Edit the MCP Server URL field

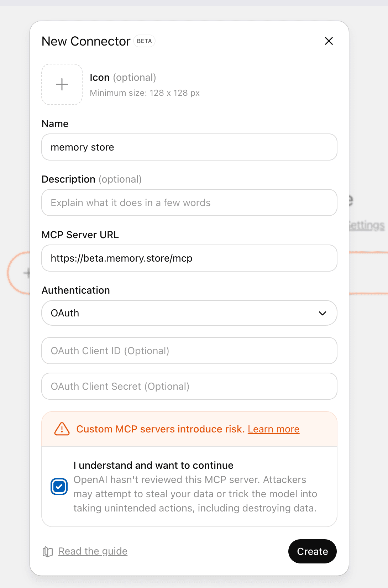189,258
